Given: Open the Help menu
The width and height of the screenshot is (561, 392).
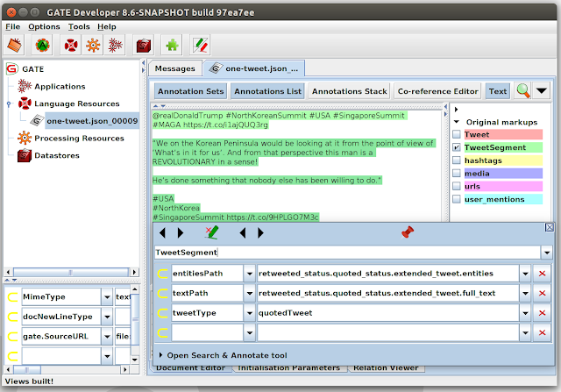Looking at the screenshot, I should tap(107, 27).
